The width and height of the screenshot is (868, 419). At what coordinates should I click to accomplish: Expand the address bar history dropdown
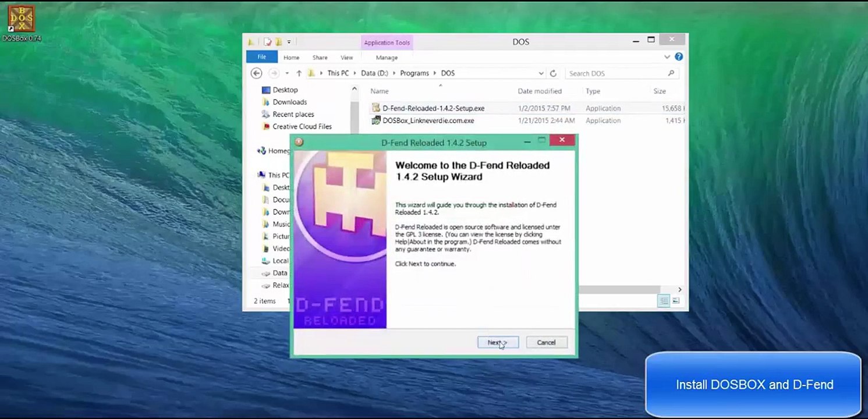(x=541, y=73)
